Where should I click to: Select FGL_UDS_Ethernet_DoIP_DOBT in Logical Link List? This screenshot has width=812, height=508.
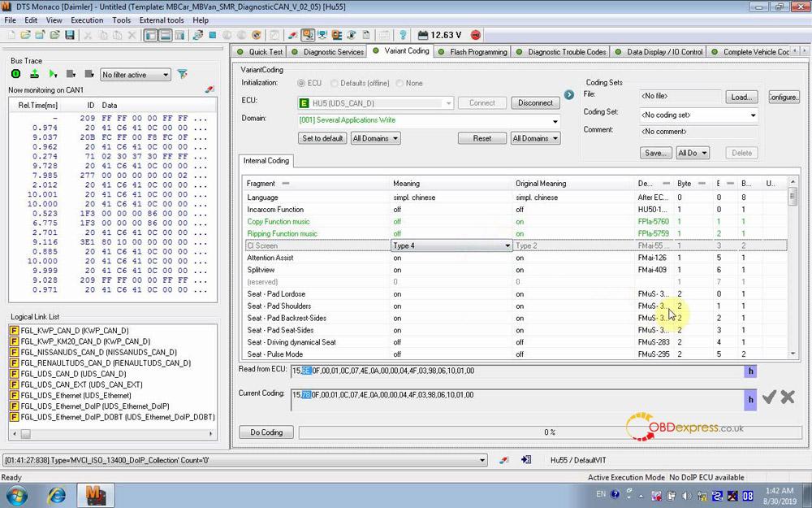112,417
